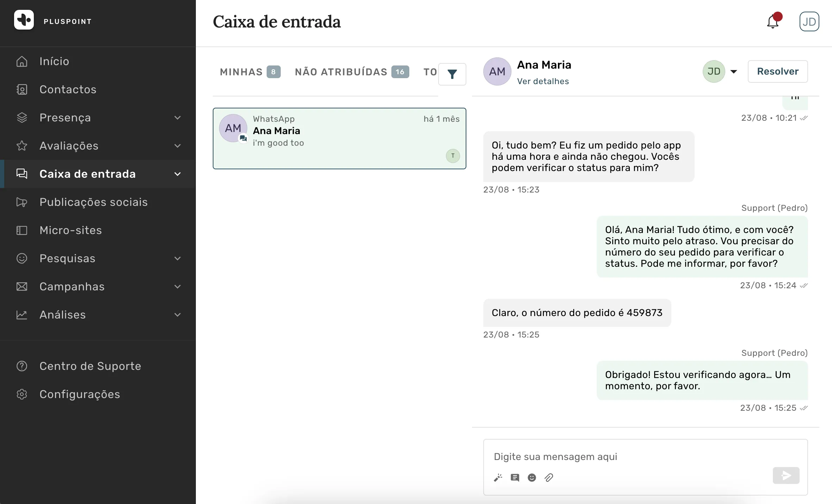Switch to the Minhas tab

tap(250, 72)
